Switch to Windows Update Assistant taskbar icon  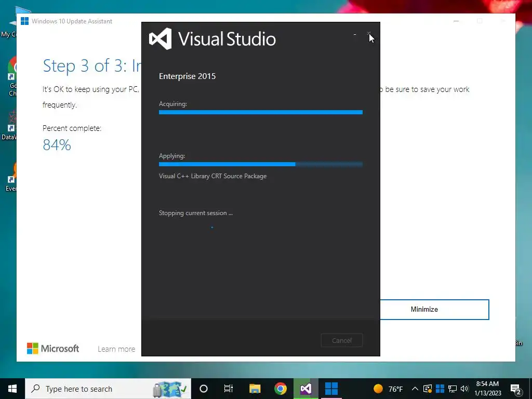pyautogui.click(x=331, y=389)
